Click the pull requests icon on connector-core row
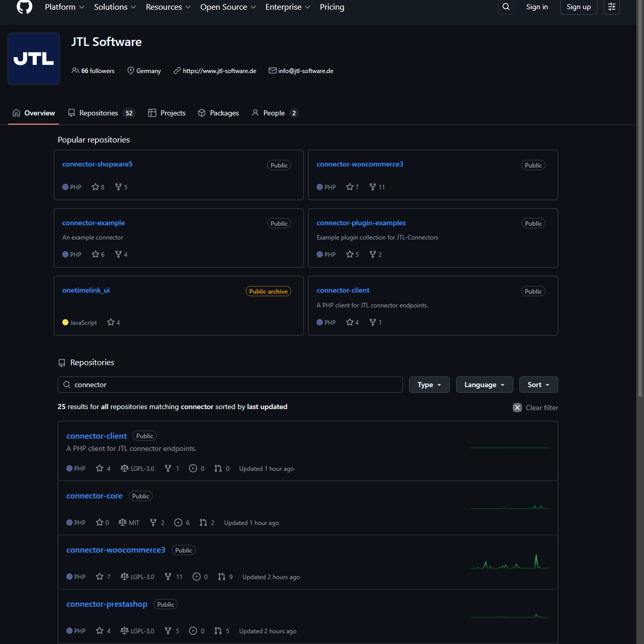 [203, 522]
